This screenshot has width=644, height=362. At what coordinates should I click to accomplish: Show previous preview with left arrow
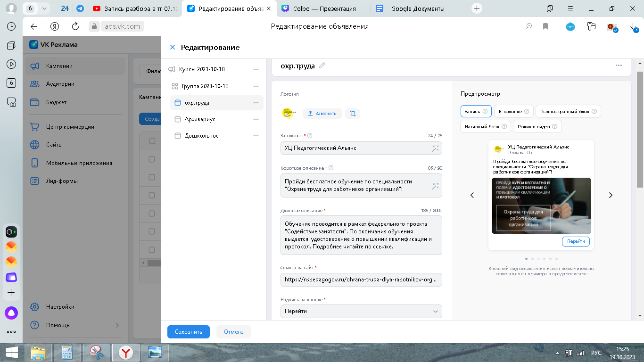472,195
